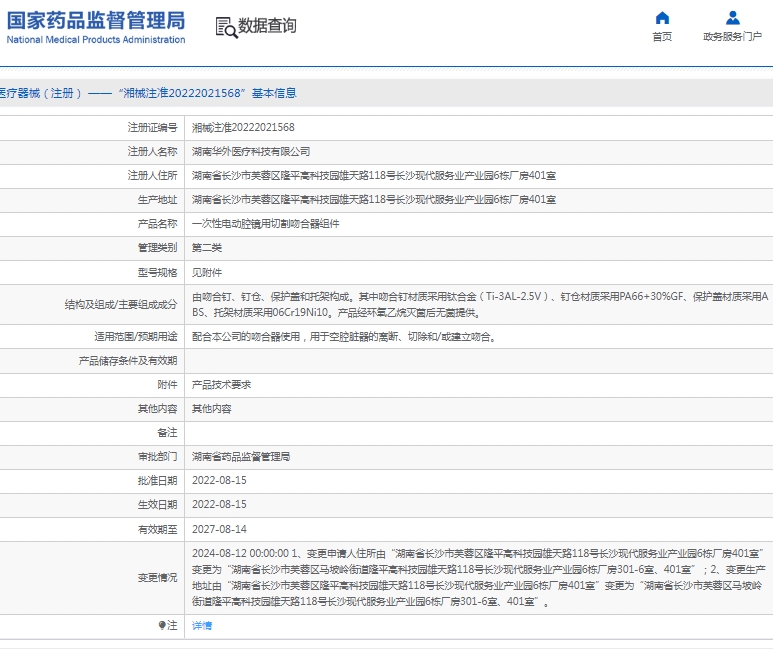Select company name 湖南华外医疗科技有限公司
The width and height of the screenshot is (773, 649).
pyautogui.click(x=251, y=151)
